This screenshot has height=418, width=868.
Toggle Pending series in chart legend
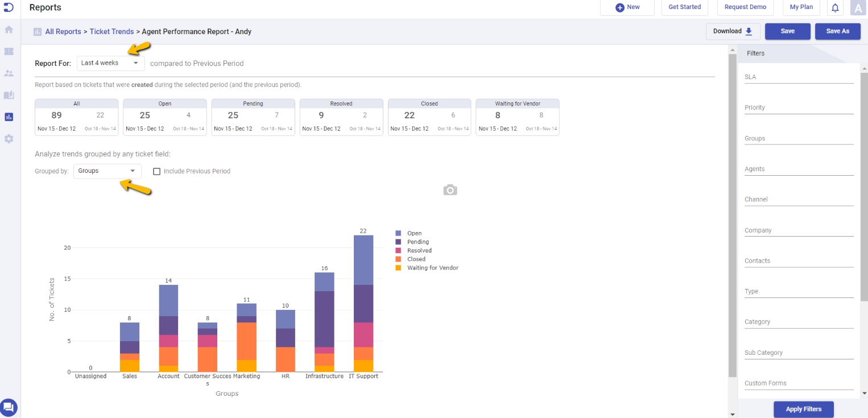[x=412, y=242]
